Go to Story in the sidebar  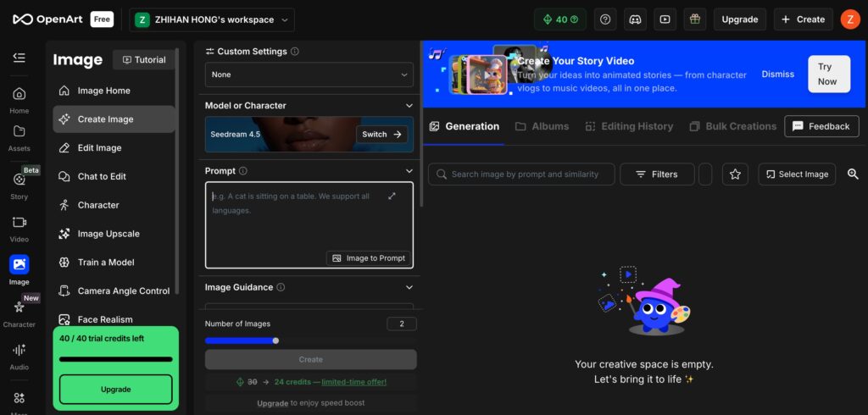[x=19, y=186]
